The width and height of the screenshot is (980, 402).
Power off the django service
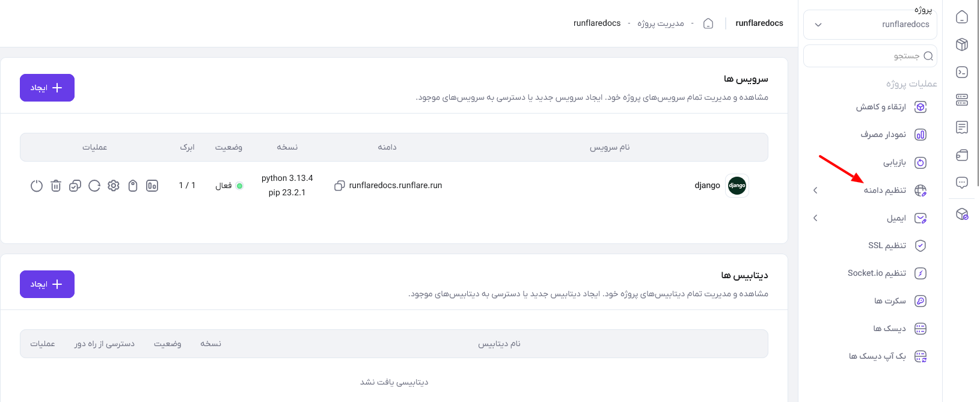point(37,186)
